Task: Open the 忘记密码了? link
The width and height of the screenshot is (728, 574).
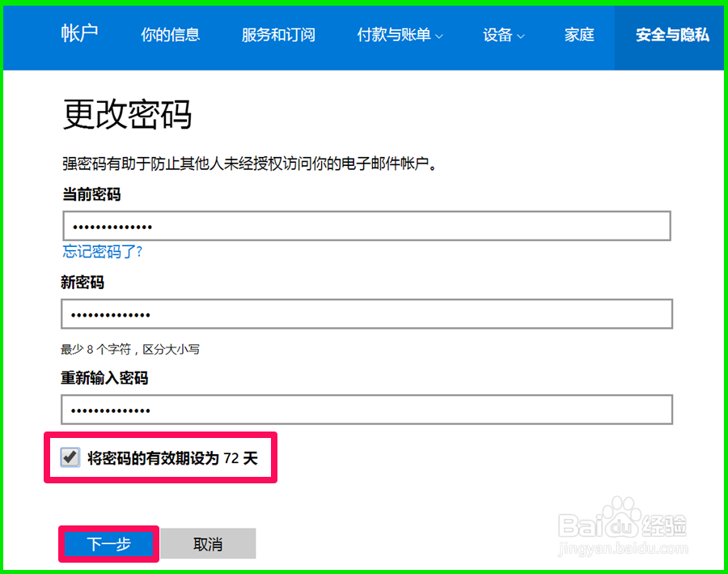Action: click(x=101, y=252)
